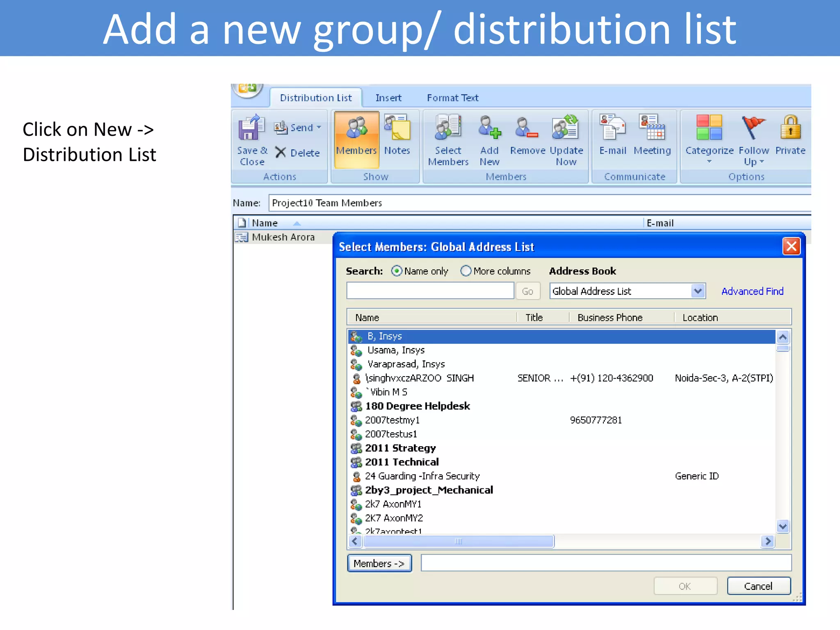Toggle the Private lock icon
The width and height of the screenshot is (840, 630).
click(790, 127)
